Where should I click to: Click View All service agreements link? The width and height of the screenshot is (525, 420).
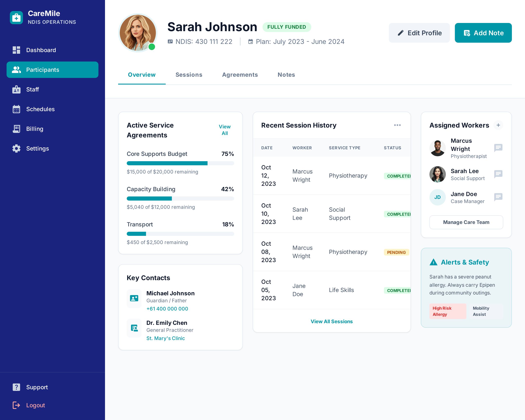225,130
